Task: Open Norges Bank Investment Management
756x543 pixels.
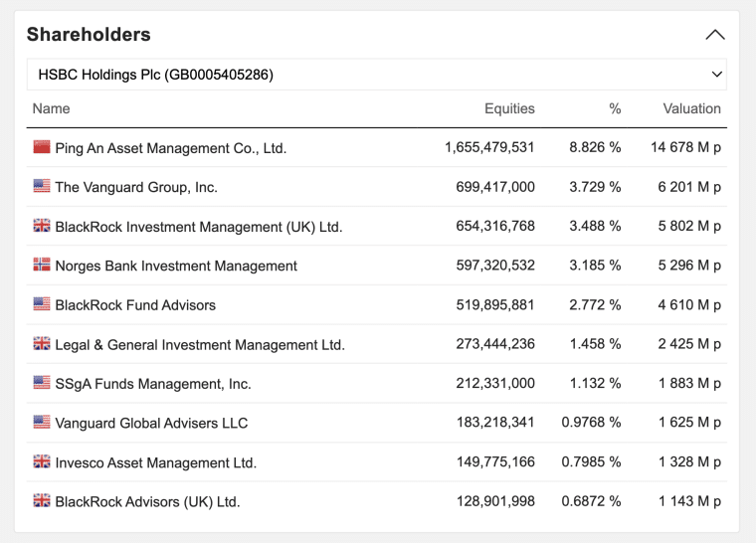Action: 176,266
